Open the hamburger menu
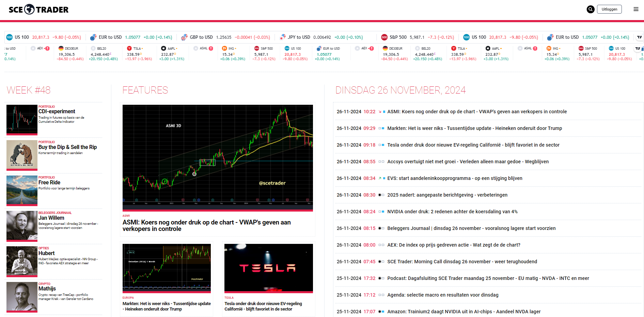This screenshot has width=644, height=317. [636, 9]
